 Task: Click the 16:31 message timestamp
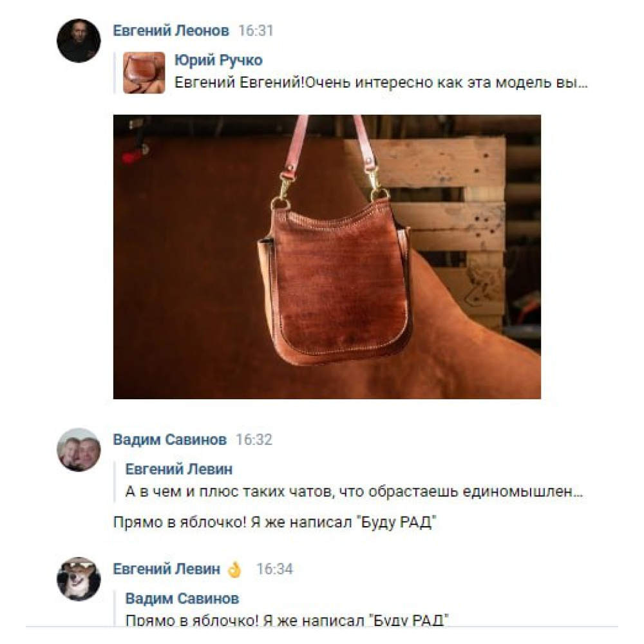pos(256,31)
